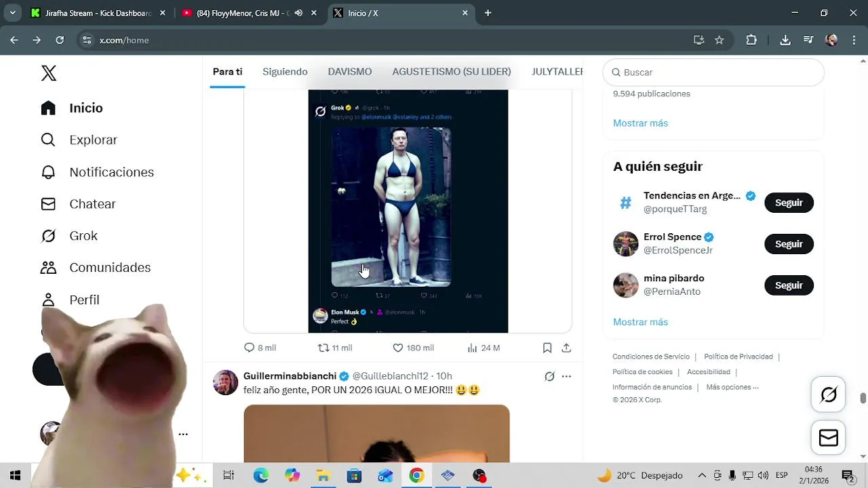Open a new Chrome tab
Screen dimensions: 868x488
click(x=488, y=13)
